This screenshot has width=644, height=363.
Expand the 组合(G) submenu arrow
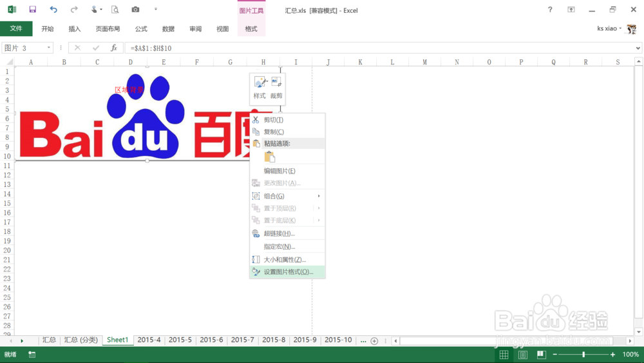(x=319, y=196)
